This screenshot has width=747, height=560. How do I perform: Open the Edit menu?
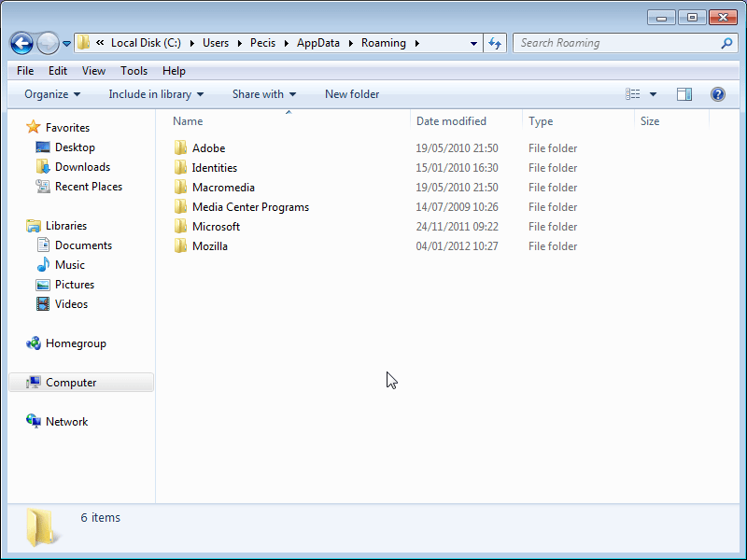coord(58,71)
